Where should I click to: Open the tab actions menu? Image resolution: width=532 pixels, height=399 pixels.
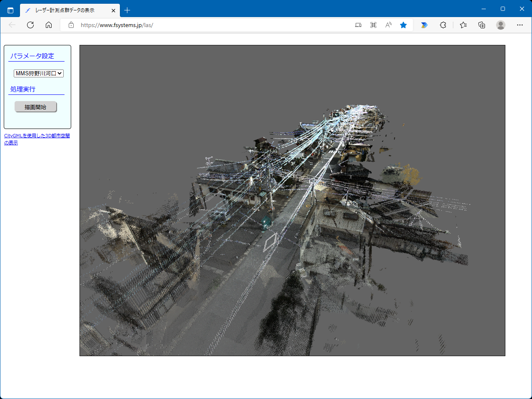10,10
